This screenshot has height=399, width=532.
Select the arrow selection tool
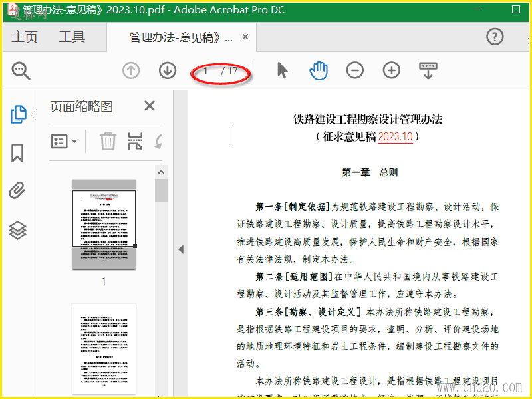click(282, 71)
